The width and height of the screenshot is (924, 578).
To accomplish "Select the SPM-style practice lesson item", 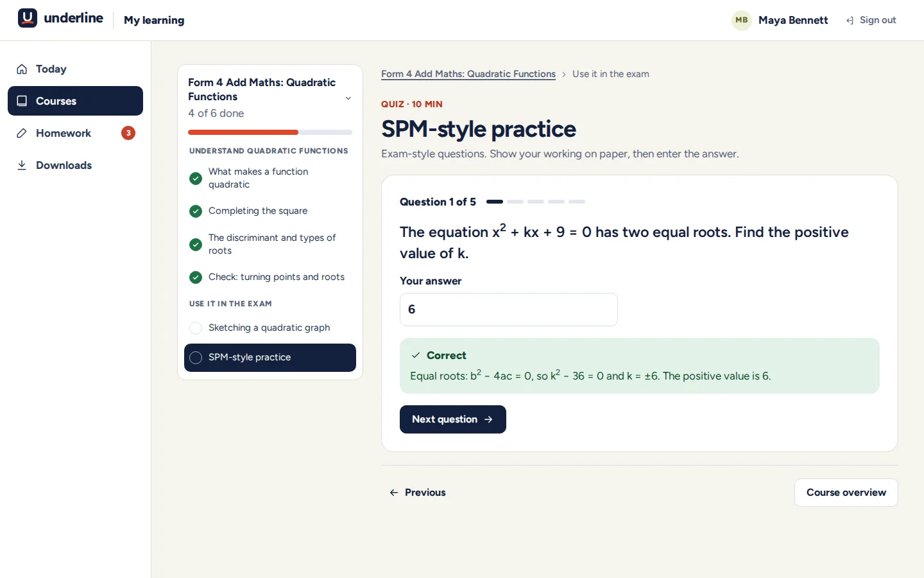I will 270,358.
